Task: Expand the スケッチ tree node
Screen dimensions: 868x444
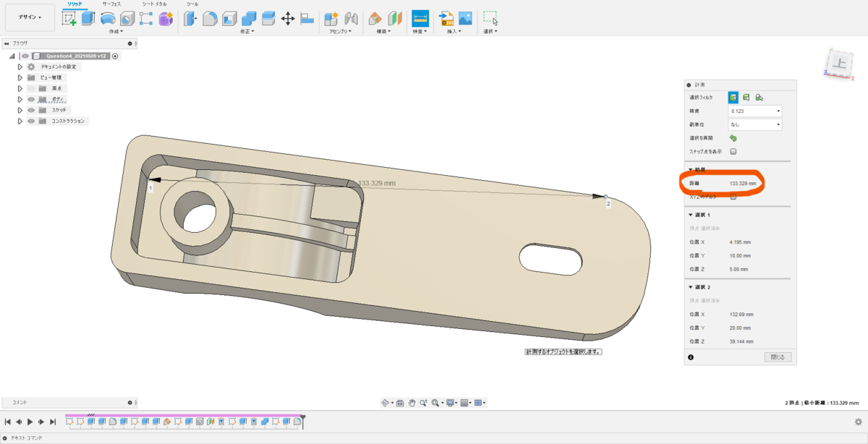Action: coord(20,110)
